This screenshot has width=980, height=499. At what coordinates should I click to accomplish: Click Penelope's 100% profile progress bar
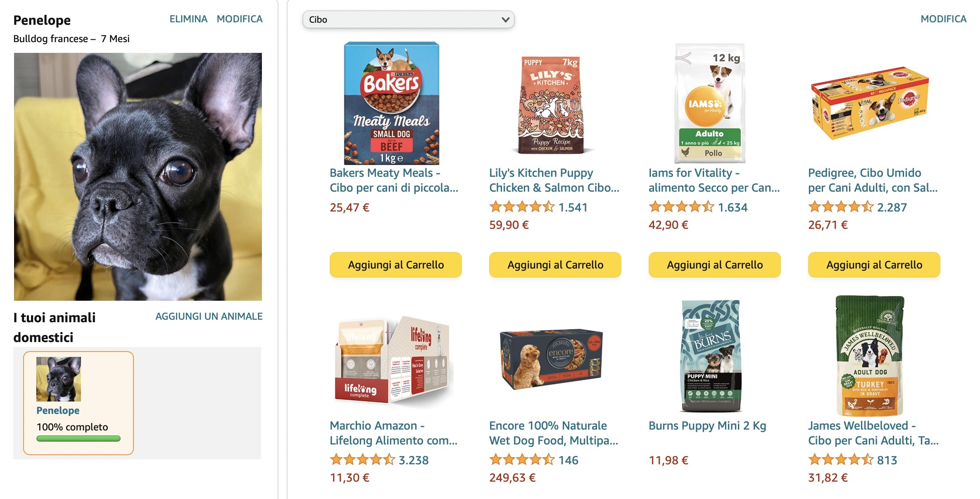[78, 439]
